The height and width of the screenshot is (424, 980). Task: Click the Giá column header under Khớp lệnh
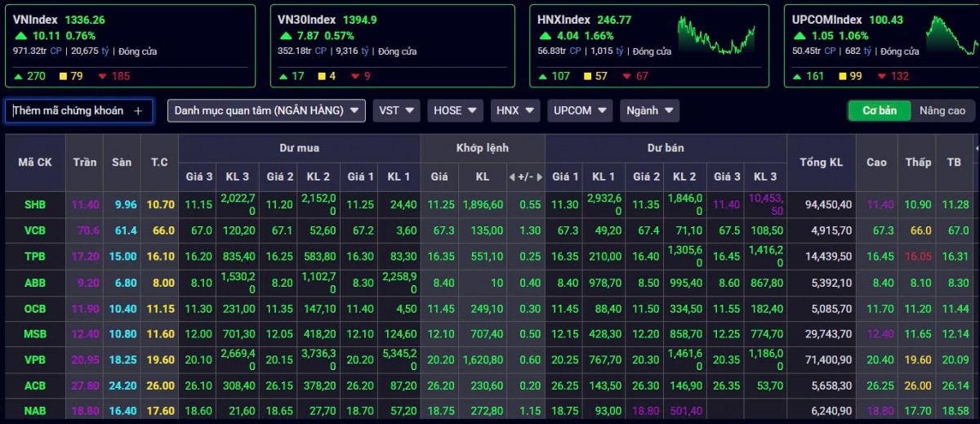click(439, 176)
